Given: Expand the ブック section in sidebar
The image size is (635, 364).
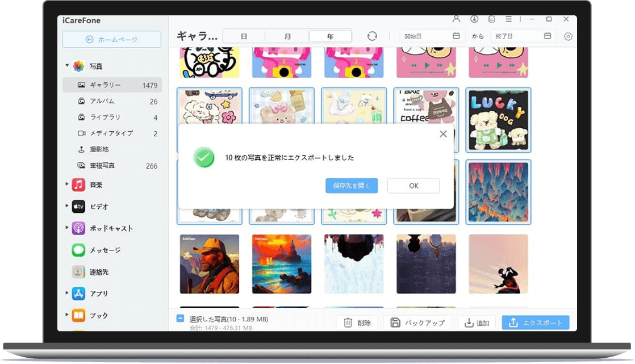Looking at the screenshot, I should coord(67,316).
